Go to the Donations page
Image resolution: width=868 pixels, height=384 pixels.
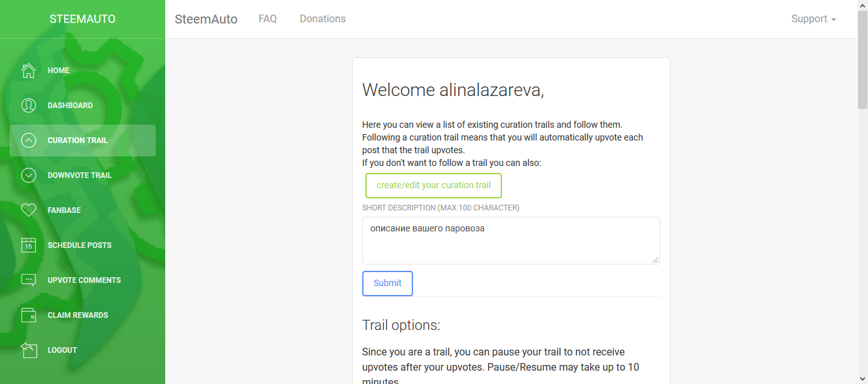click(323, 19)
